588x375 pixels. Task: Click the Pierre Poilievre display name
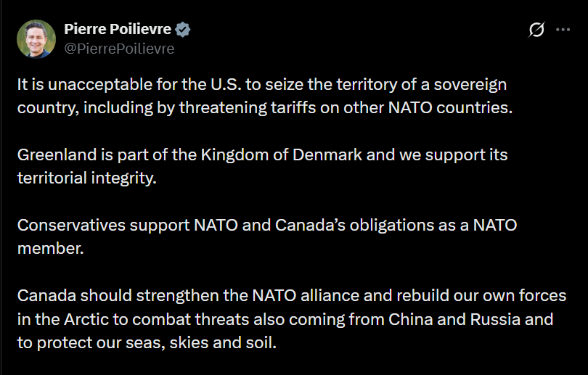(118, 30)
